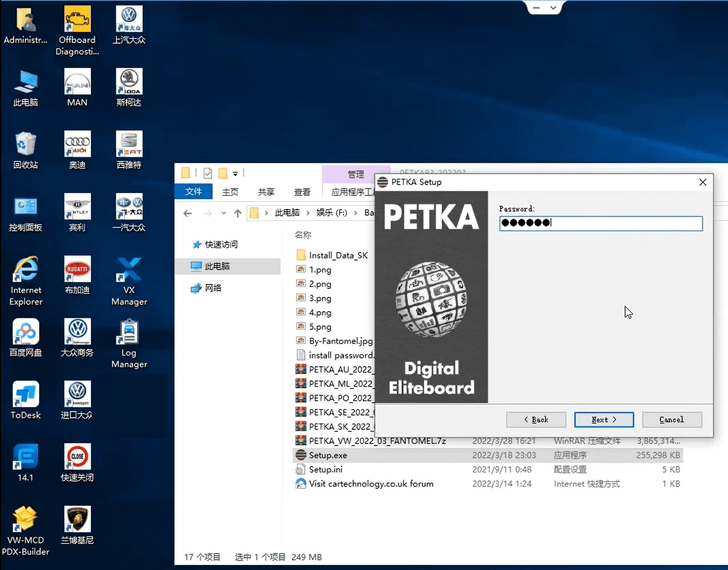This screenshot has height=570, width=728.
Task: Click the Password input field
Action: [x=601, y=223]
